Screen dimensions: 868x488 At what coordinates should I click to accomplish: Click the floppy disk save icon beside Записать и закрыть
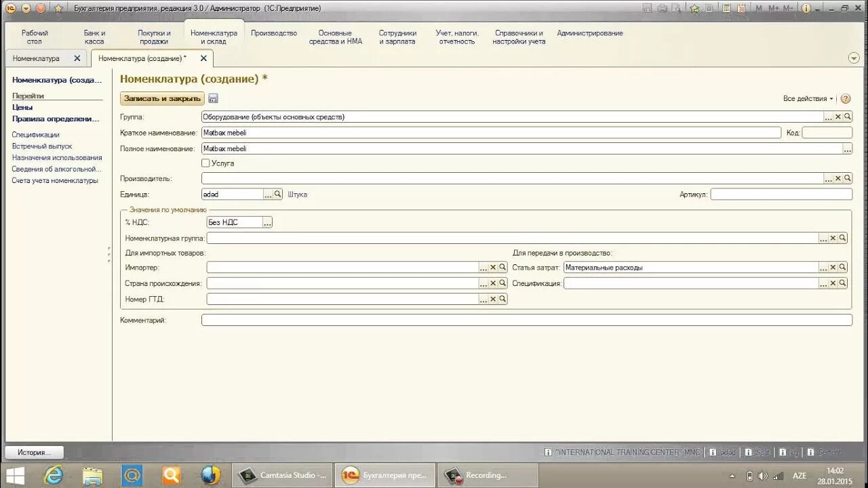pos(213,98)
